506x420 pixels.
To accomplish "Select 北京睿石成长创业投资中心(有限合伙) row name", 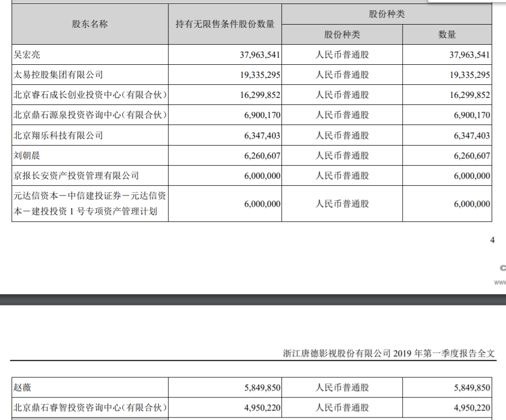I will 90,95.
